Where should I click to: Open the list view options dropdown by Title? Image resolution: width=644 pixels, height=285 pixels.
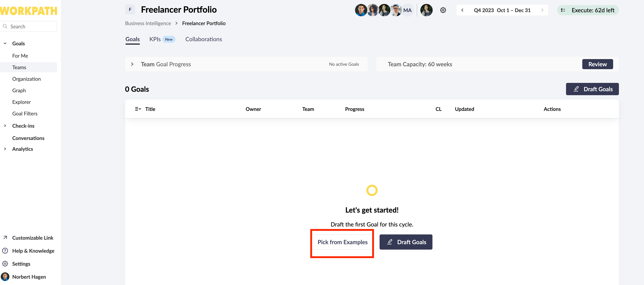tap(138, 109)
